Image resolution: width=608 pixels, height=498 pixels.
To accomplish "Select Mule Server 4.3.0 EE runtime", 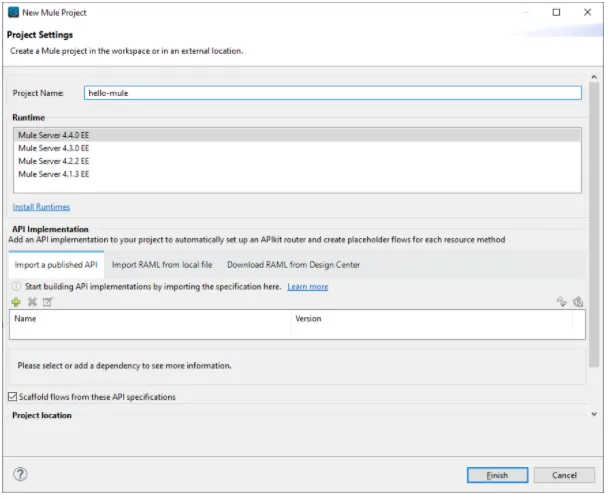I will point(298,149).
